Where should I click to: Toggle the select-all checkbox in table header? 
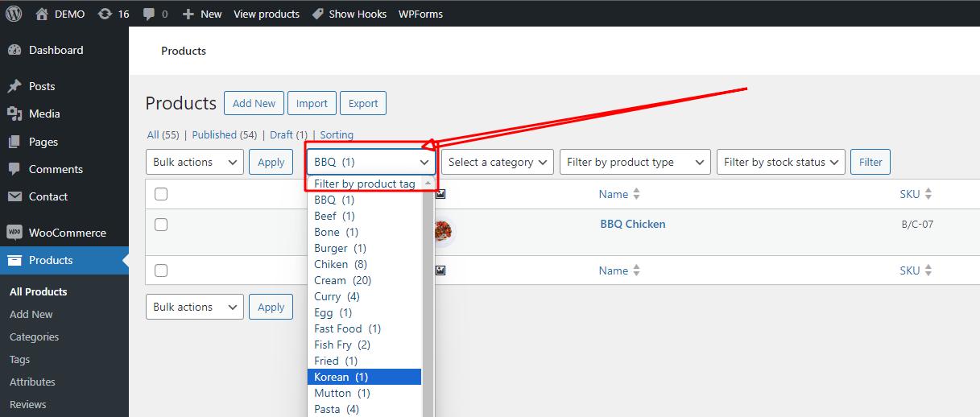161,194
